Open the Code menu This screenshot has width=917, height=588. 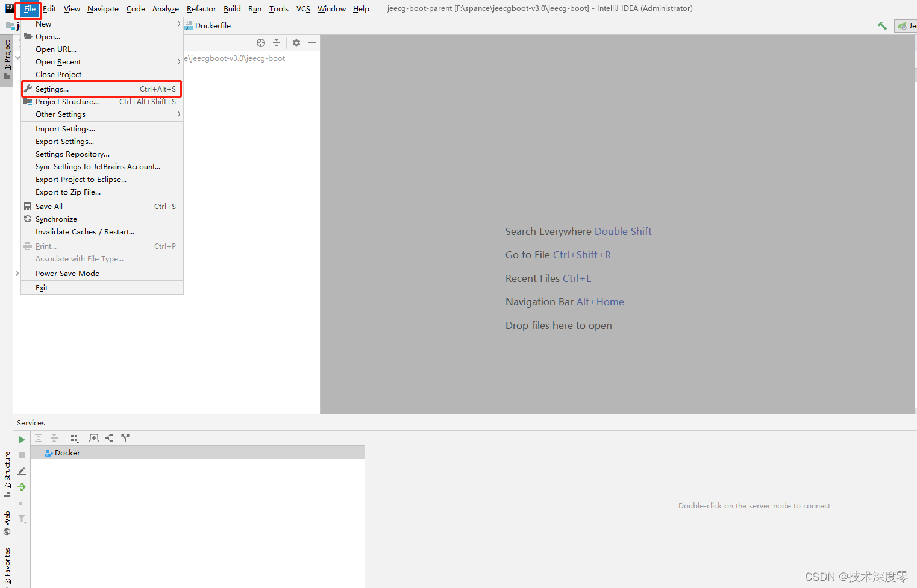(136, 9)
